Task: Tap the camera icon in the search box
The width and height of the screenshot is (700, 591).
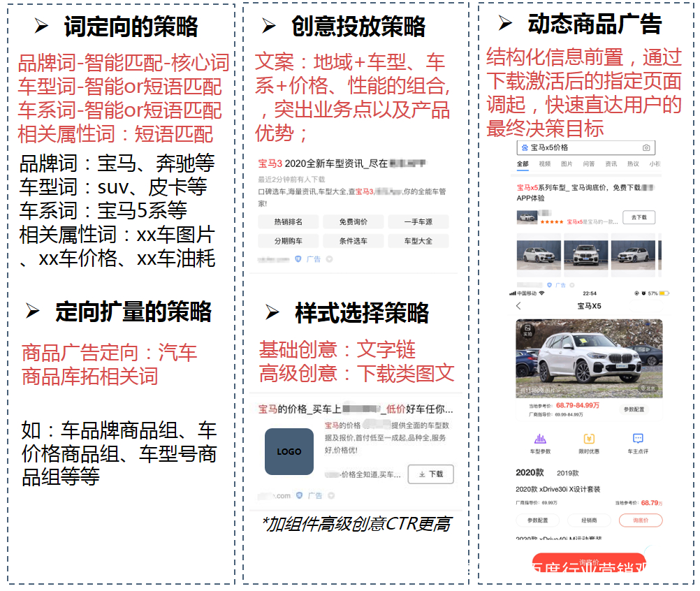Action: click(x=646, y=148)
